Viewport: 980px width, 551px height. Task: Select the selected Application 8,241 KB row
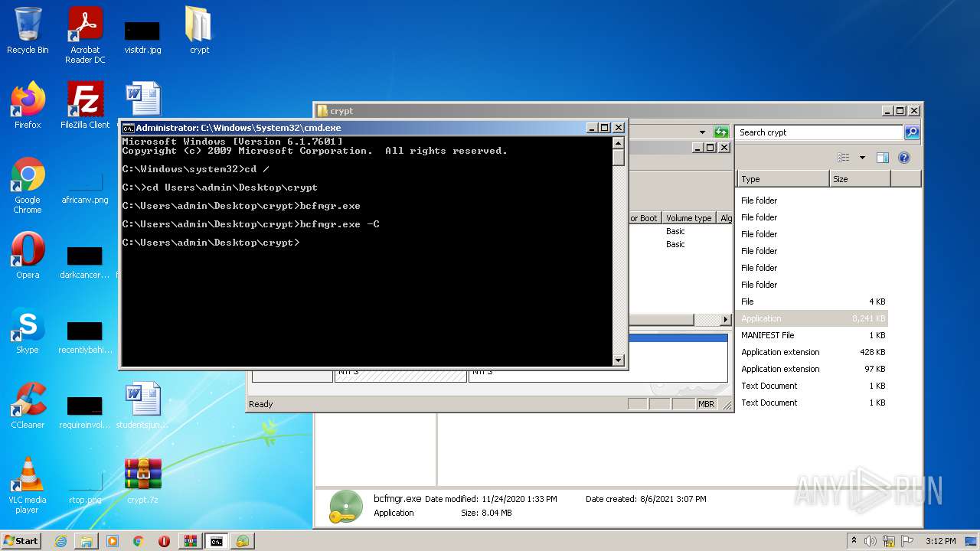(812, 318)
